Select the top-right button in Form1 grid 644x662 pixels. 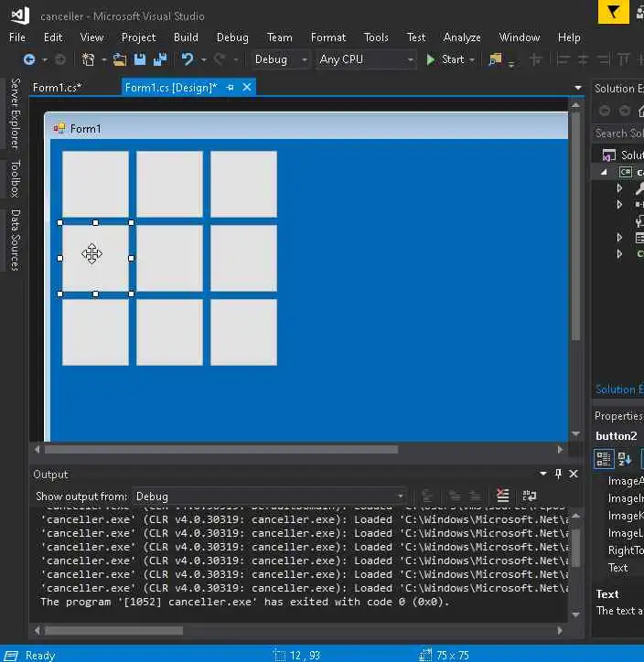coord(243,184)
